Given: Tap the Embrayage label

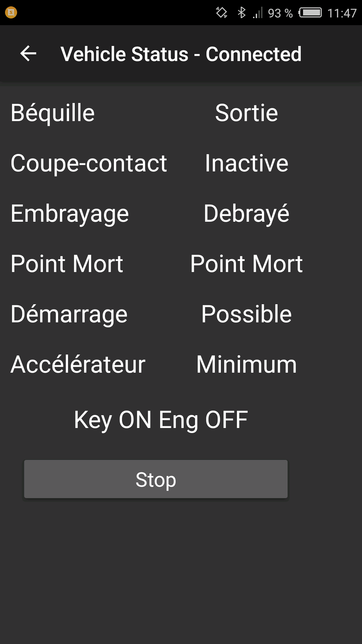Looking at the screenshot, I should 70,214.
